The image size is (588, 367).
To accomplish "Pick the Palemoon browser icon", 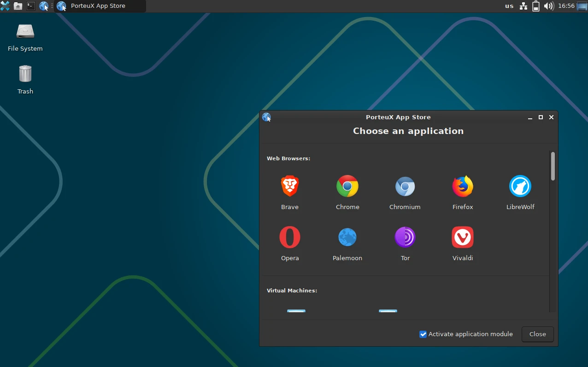I will point(347,238).
